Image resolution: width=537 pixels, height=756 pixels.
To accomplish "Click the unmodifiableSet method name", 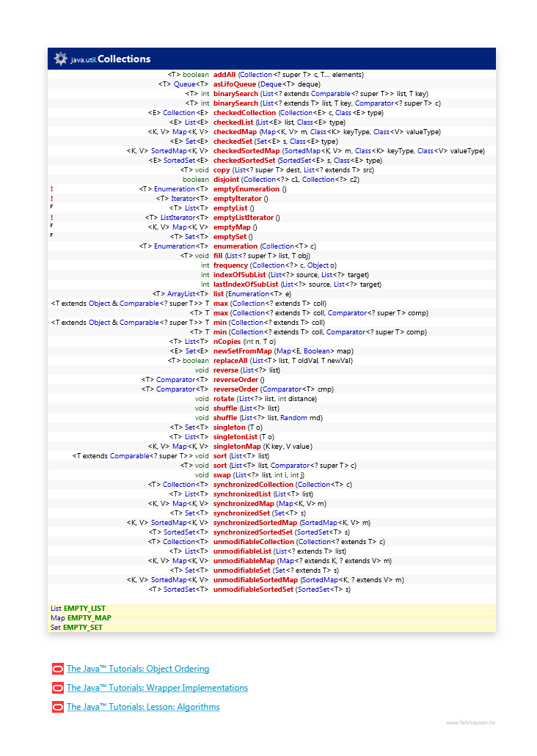I will (241, 571).
